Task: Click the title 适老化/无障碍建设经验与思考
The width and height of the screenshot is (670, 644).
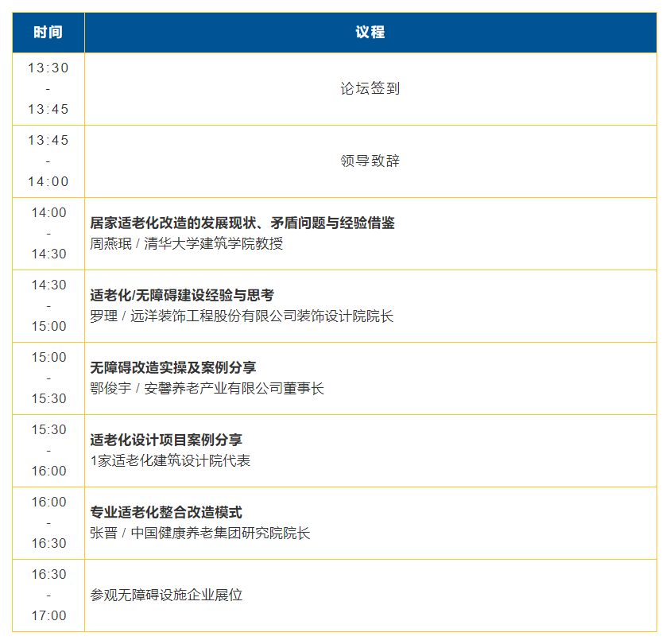Action: coord(182,296)
